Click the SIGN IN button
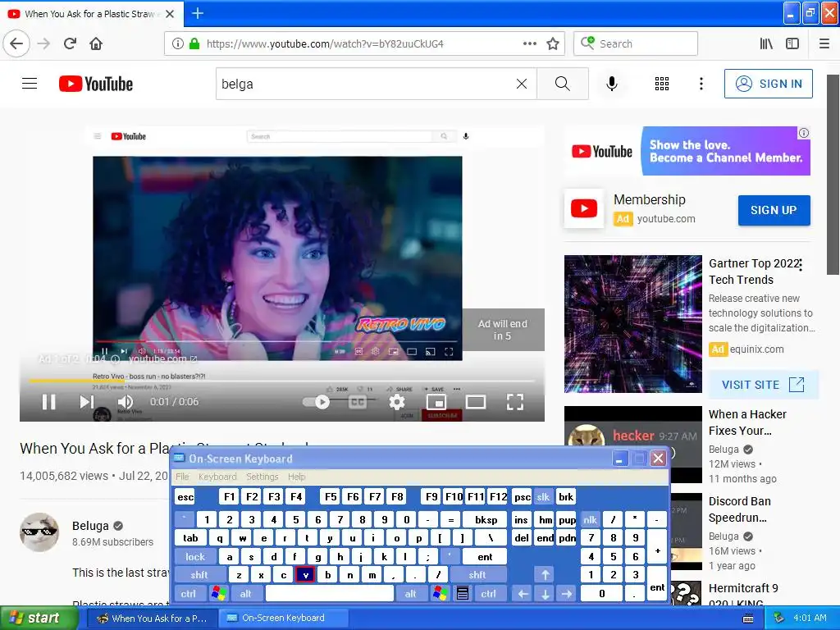The width and height of the screenshot is (840, 630). (x=768, y=84)
